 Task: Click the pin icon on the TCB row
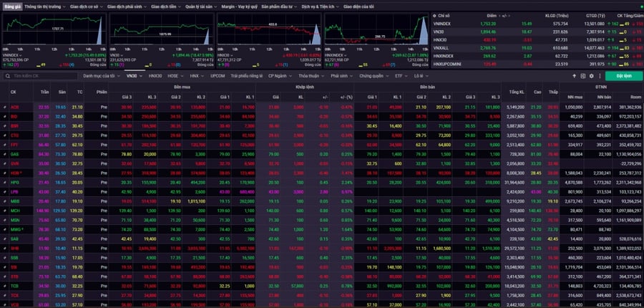5,286
